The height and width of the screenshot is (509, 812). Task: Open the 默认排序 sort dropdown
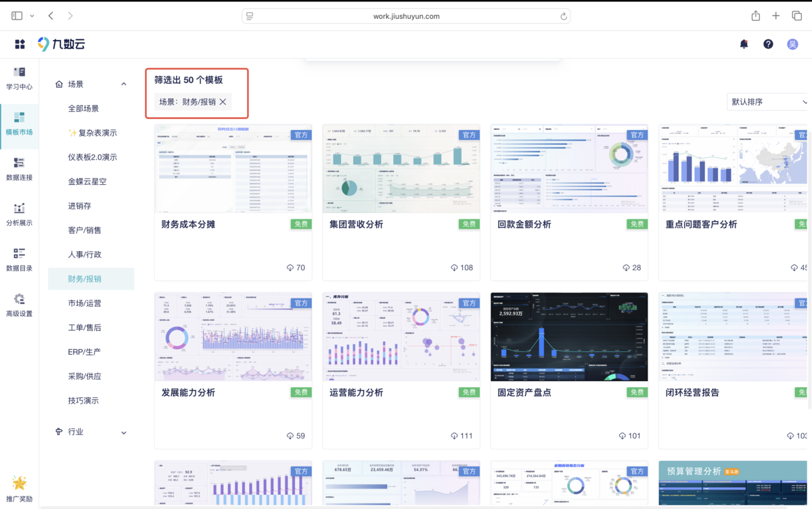[769, 102]
